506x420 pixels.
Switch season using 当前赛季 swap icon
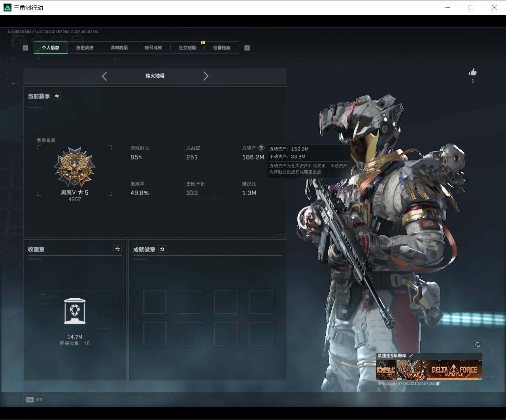(57, 96)
